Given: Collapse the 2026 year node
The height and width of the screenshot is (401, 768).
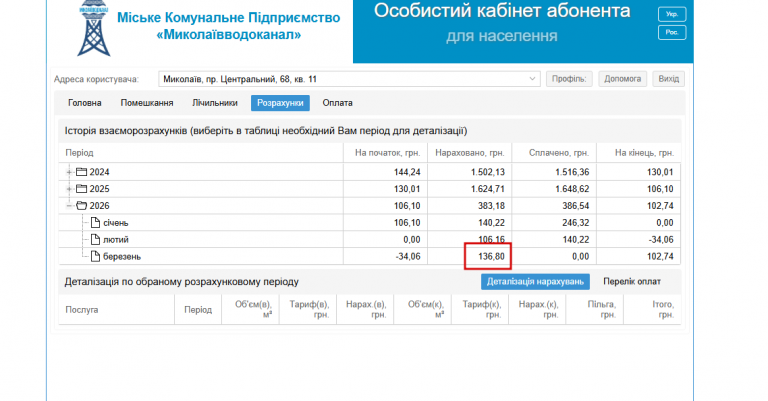Looking at the screenshot, I should tap(69, 206).
